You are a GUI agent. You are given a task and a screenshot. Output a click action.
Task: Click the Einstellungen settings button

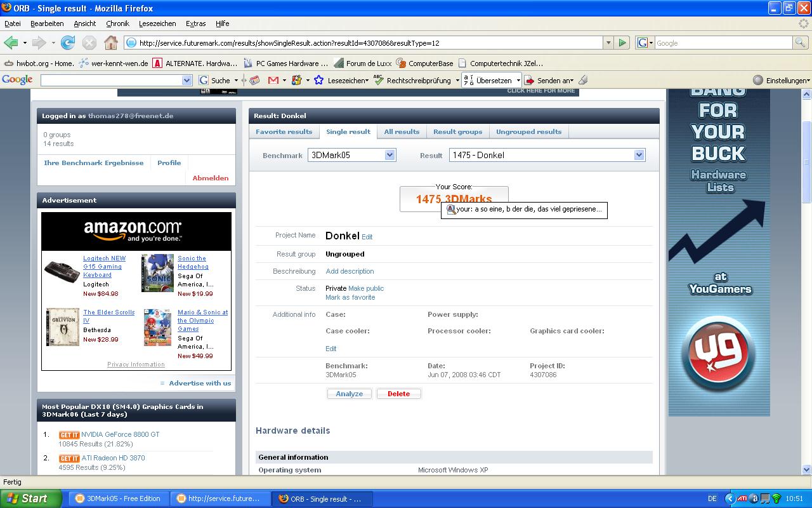point(782,80)
